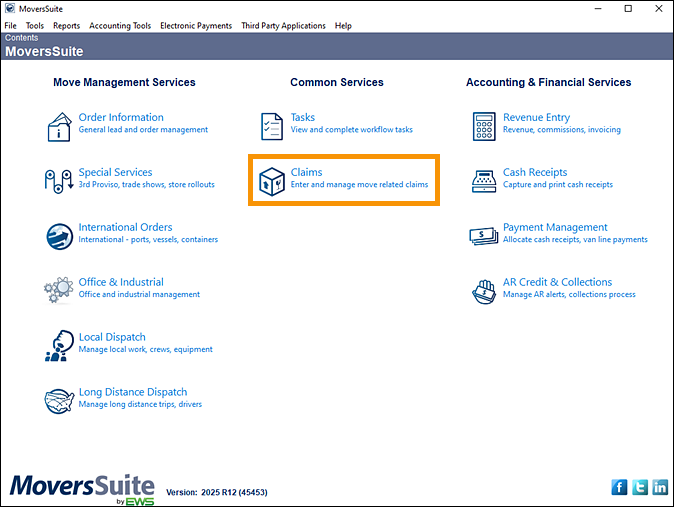
Task: Click the Payment Management money icon
Action: pyautogui.click(x=484, y=236)
